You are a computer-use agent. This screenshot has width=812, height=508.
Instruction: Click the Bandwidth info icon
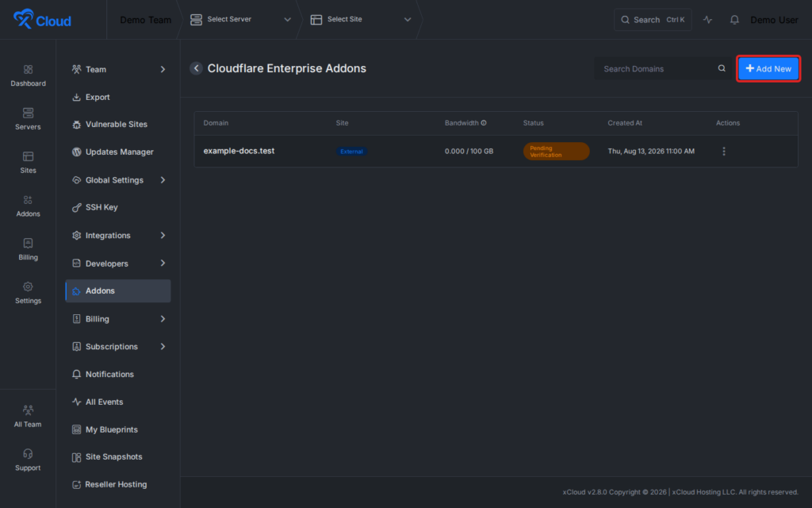click(x=484, y=123)
